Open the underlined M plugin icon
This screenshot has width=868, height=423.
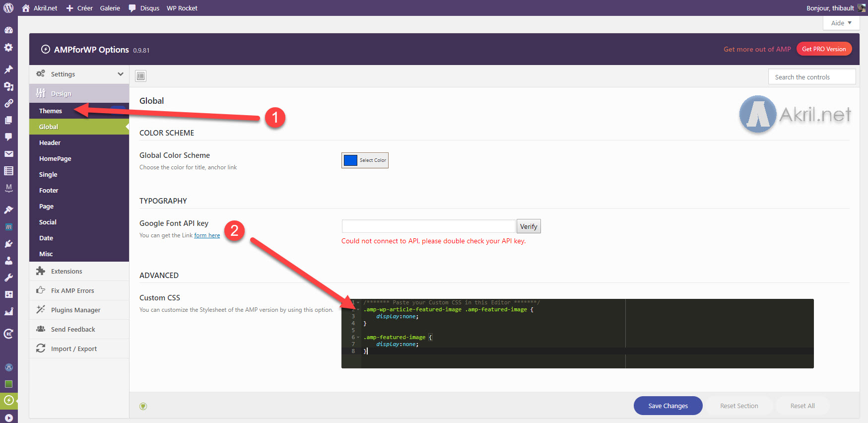(x=8, y=188)
